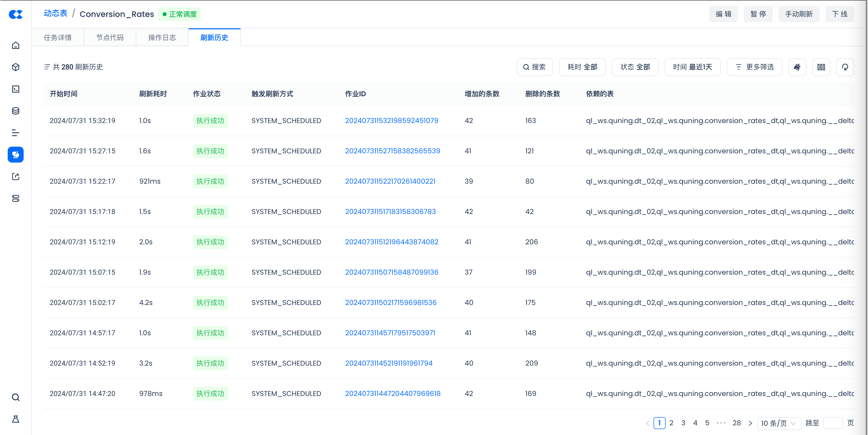Screen dimensions: 868x435
Task: Open the cube icon in sidebar
Action: [15, 67]
